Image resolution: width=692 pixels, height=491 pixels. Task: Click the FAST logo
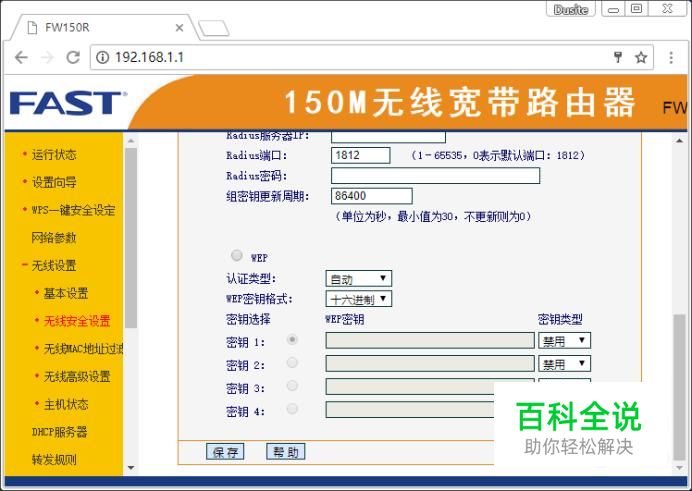click(68, 103)
